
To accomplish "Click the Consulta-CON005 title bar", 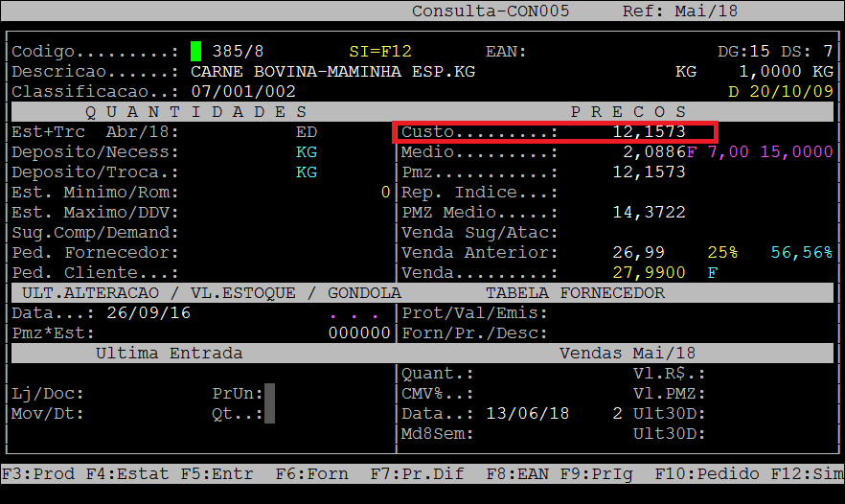I will pos(491,11).
